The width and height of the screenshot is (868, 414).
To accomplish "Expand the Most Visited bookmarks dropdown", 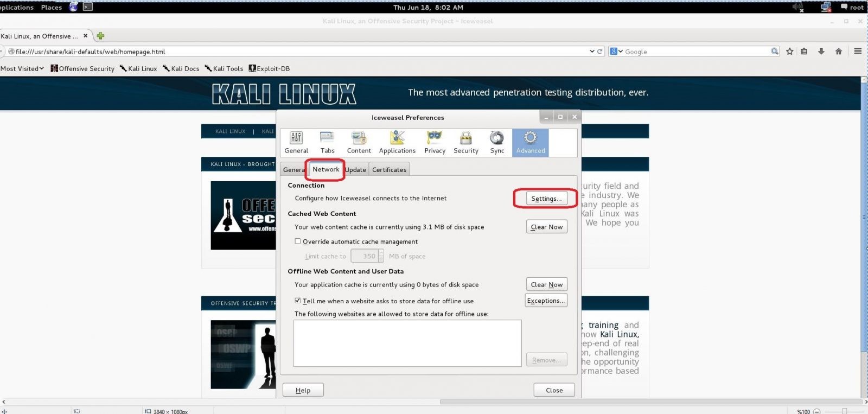I will (x=22, y=68).
